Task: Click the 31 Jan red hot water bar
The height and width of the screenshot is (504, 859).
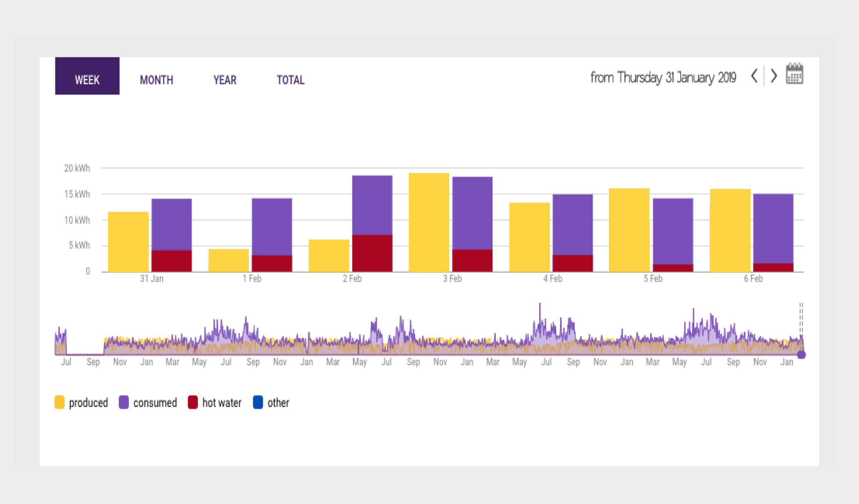Action: (171, 261)
